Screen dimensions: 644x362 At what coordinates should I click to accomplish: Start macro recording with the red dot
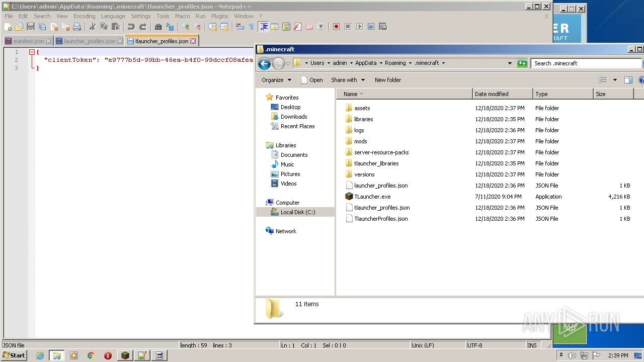[x=336, y=27]
